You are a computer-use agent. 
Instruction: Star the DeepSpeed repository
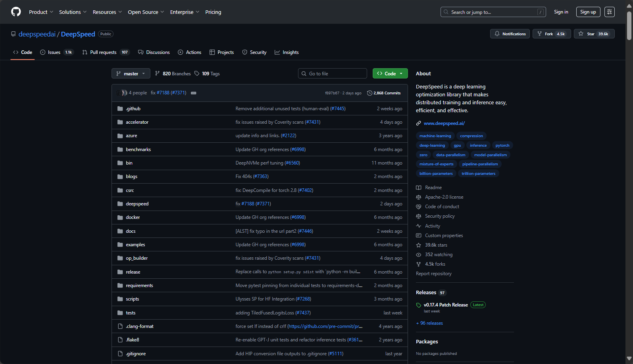tap(594, 34)
